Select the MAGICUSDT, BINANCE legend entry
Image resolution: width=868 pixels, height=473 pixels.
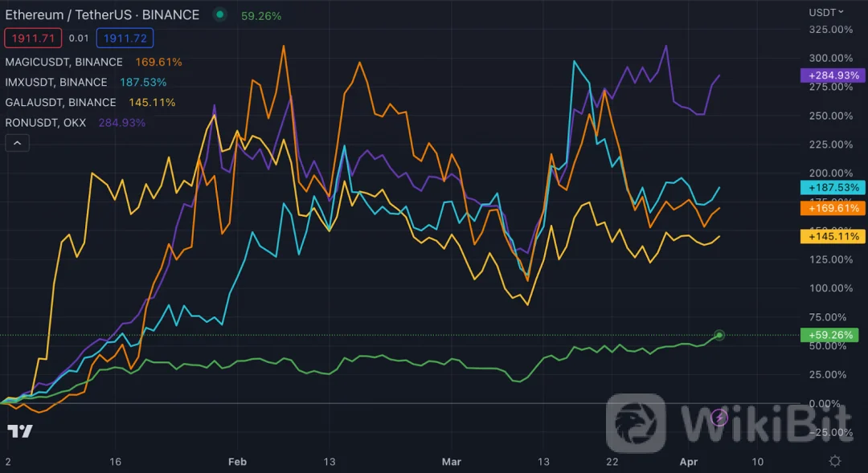[64, 62]
